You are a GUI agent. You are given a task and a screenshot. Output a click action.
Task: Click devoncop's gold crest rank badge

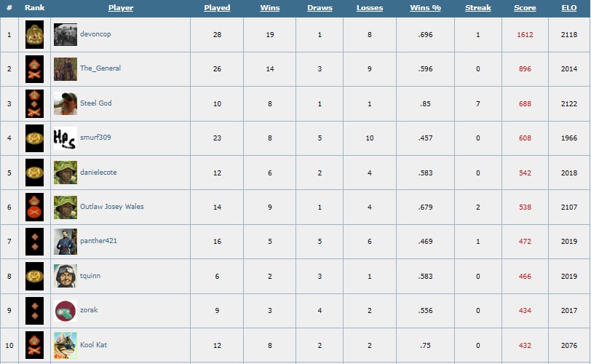click(x=34, y=35)
